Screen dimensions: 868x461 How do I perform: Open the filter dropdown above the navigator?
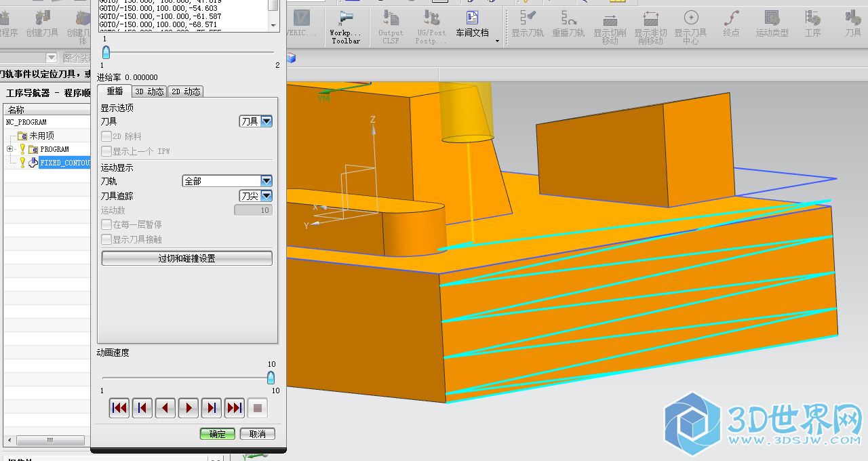(x=52, y=58)
